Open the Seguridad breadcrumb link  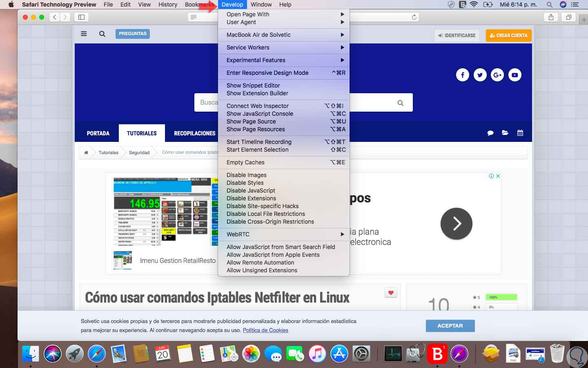(x=139, y=153)
